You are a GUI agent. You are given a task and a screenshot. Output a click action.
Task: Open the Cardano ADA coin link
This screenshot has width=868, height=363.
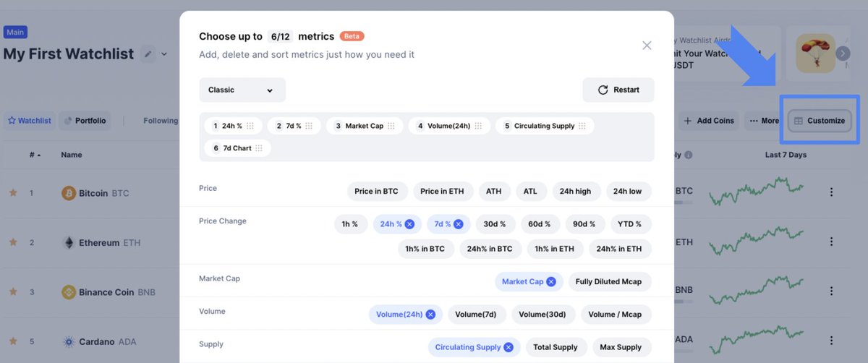coord(99,341)
